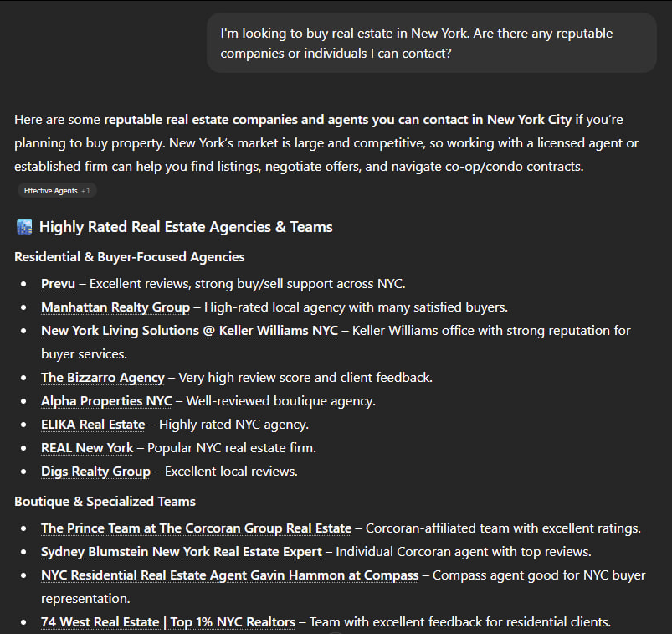Open The Bizzarro Agency link
This screenshot has height=634, width=672.
coord(103,378)
